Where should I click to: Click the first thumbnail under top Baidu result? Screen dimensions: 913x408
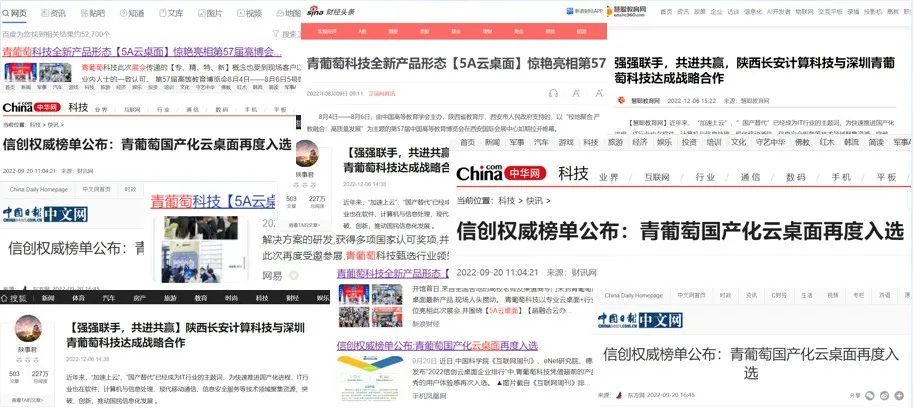[20, 72]
